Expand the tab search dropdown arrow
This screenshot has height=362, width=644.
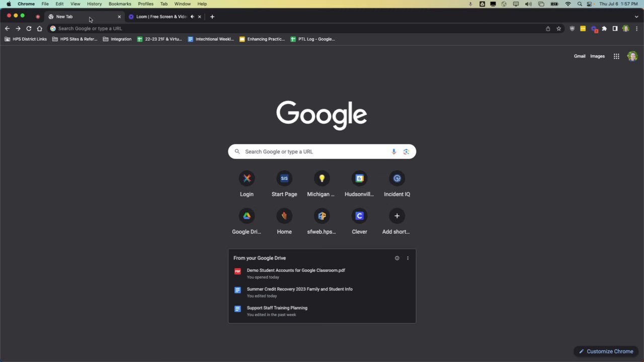click(636, 17)
